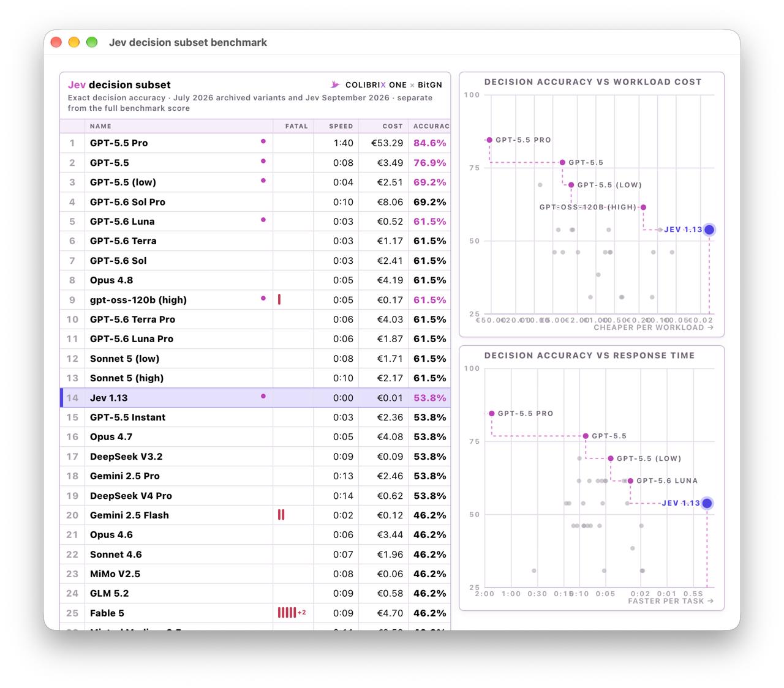Click the GPT-5.6 Luna point in the response time chart

click(x=630, y=481)
